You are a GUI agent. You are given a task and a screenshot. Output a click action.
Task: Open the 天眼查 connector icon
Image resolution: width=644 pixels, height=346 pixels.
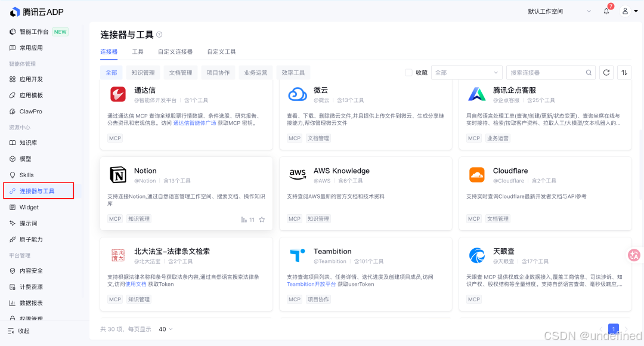tap(477, 255)
